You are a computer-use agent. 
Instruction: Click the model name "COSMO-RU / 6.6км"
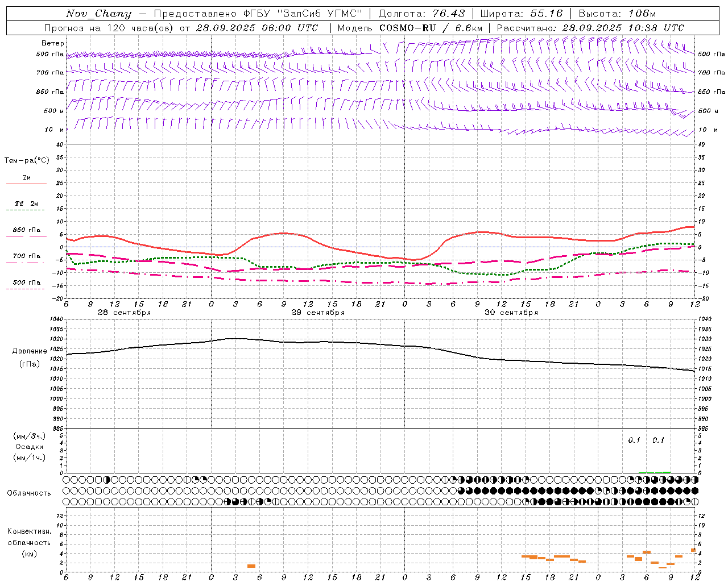tap(431, 28)
